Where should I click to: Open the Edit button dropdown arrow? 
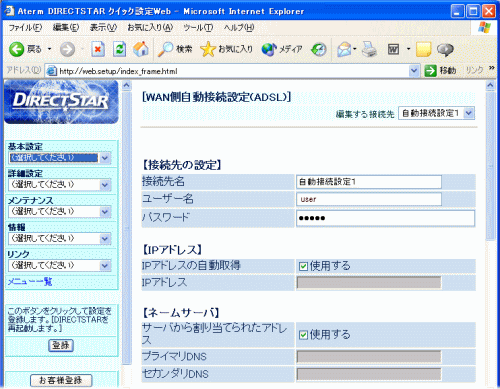point(408,49)
